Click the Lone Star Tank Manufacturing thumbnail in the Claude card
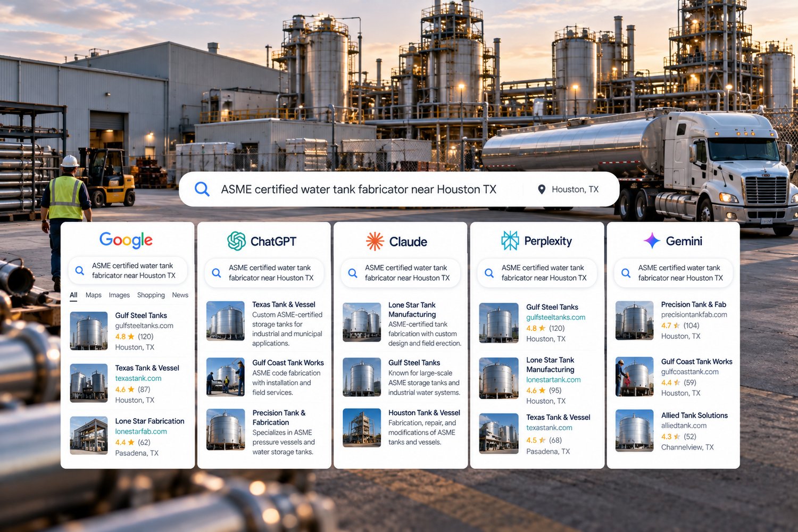The height and width of the screenshot is (532, 798). click(362, 322)
